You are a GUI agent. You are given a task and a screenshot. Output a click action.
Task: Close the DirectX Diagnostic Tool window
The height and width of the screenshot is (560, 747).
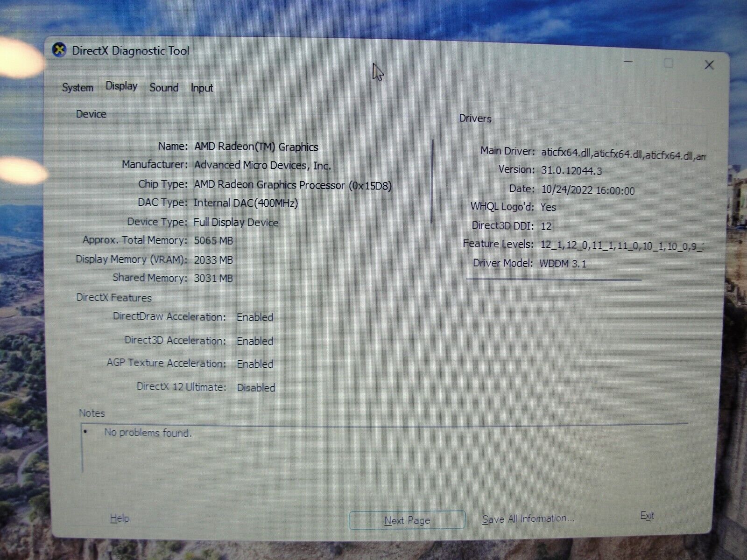(709, 65)
